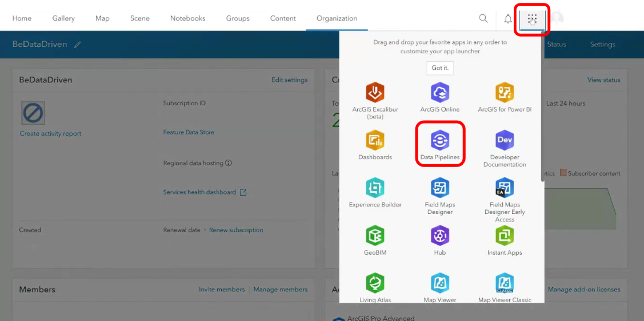Launch Experience Builder app

click(375, 193)
